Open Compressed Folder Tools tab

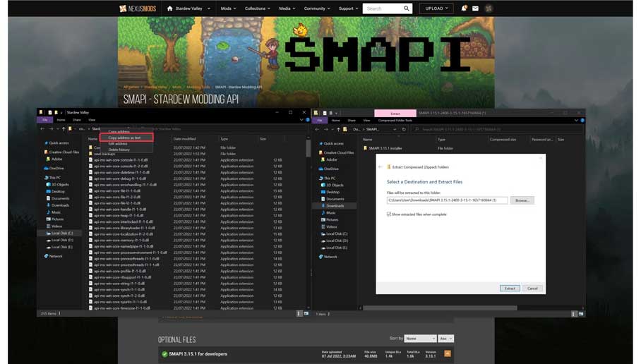pyautogui.click(x=395, y=121)
